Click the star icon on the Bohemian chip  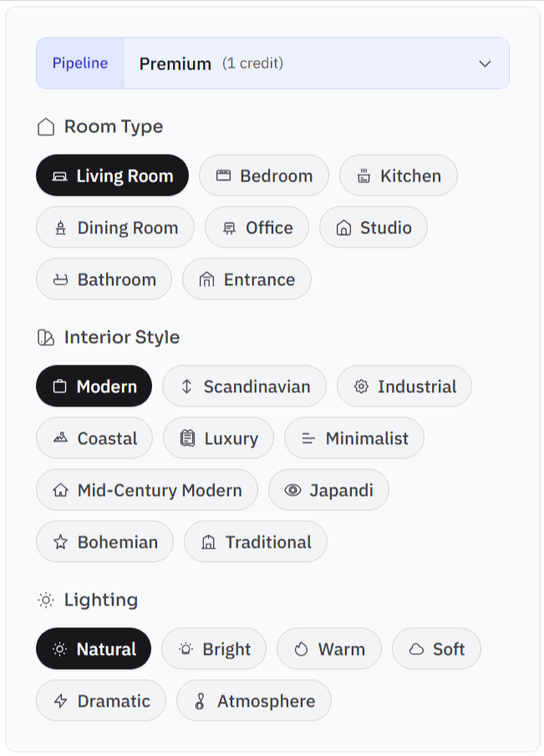click(x=59, y=542)
